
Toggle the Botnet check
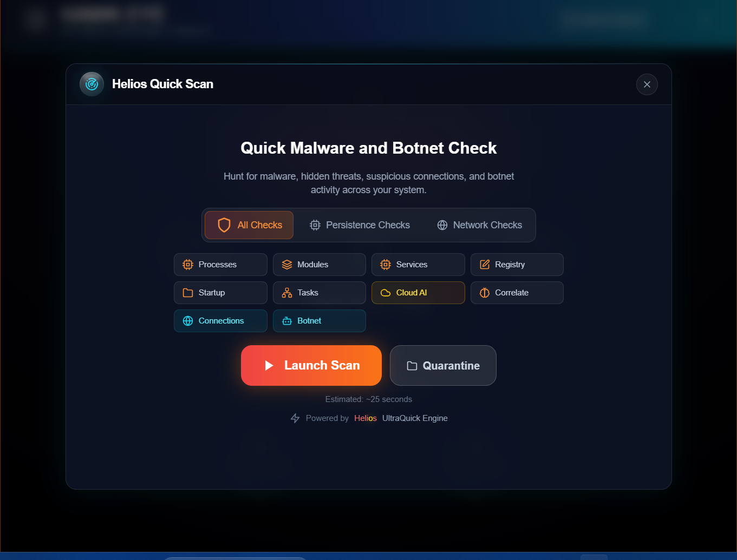pos(319,321)
